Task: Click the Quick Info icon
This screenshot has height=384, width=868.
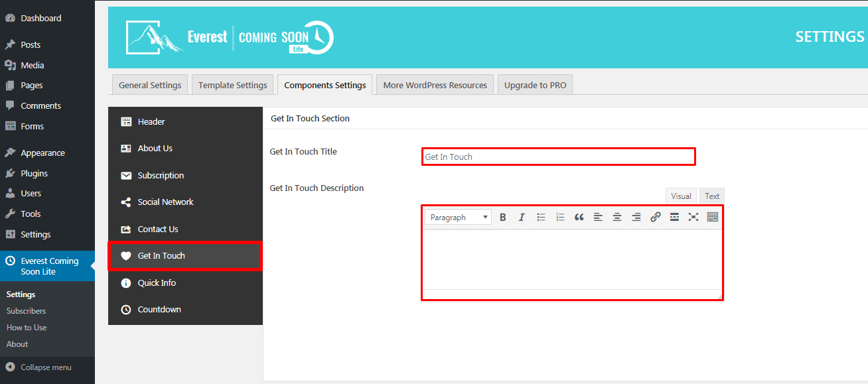Action: [x=126, y=283]
